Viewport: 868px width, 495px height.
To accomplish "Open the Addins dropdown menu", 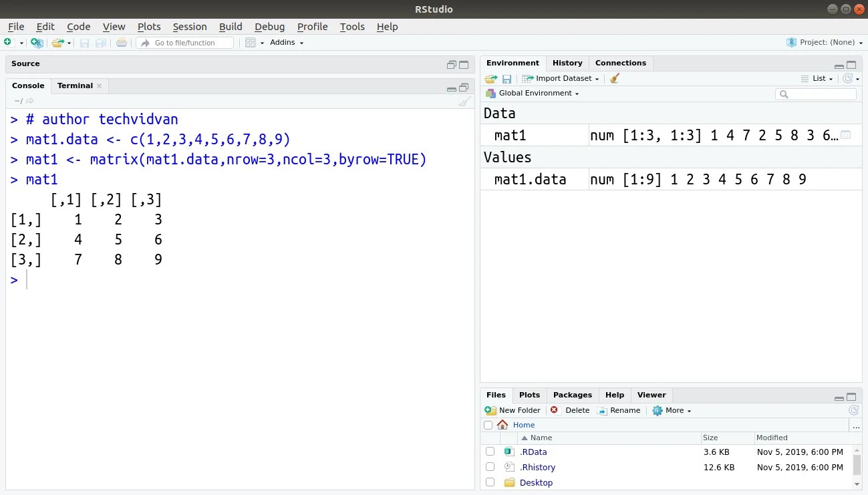I will coord(287,43).
